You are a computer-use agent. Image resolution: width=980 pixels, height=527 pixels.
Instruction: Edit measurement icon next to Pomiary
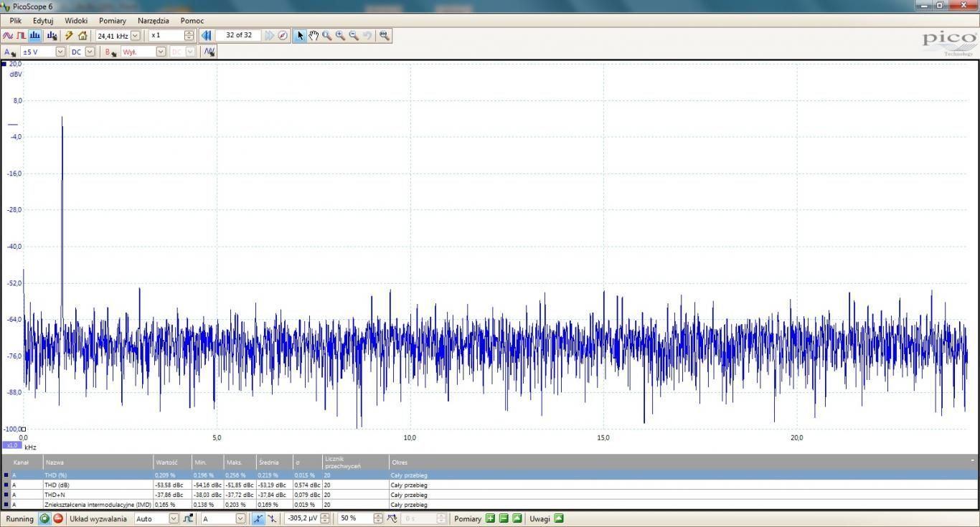pos(517,518)
